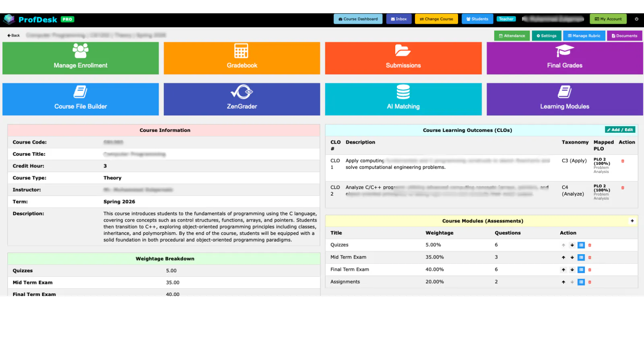Move Mid Term Exam module up
This screenshot has width=644, height=362.
coord(563,257)
